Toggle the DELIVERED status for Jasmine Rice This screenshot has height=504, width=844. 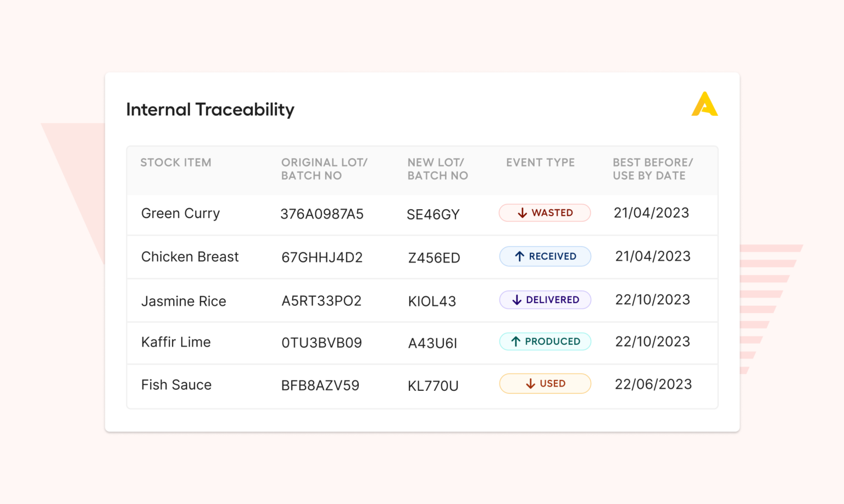545,300
